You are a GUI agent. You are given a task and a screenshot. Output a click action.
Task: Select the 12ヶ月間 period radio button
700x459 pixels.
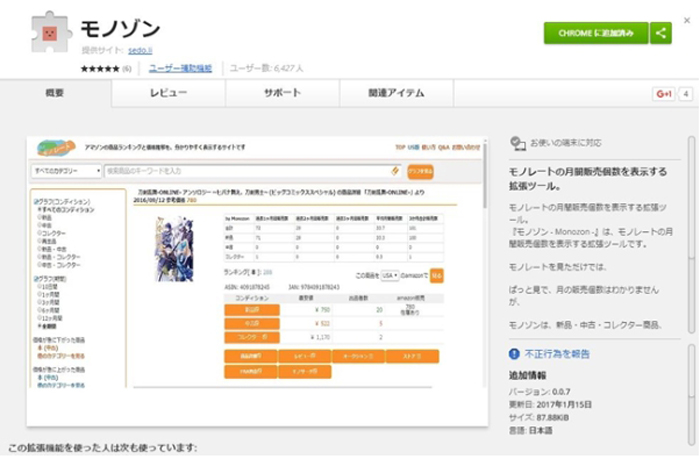[40, 318]
